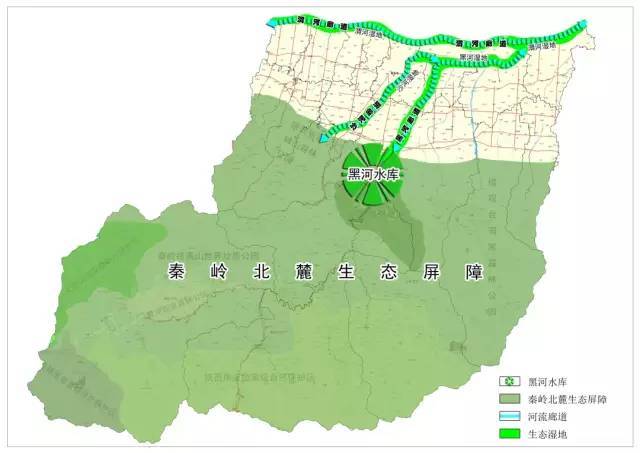Click the circular green reservoir symbol on the map
Viewport: 640px width, 453px height.
(372, 174)
